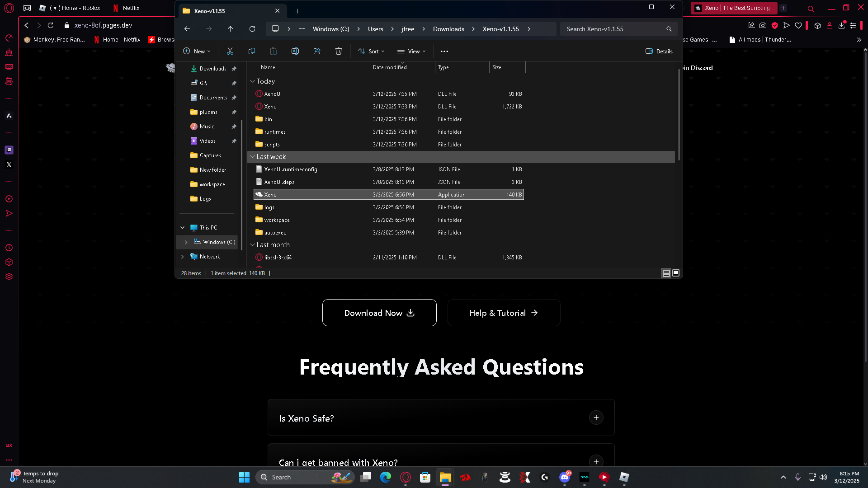Switch to large thumbnails view in status bar
The height and width of the screenshot is (488, 868).
click(676, 273)
